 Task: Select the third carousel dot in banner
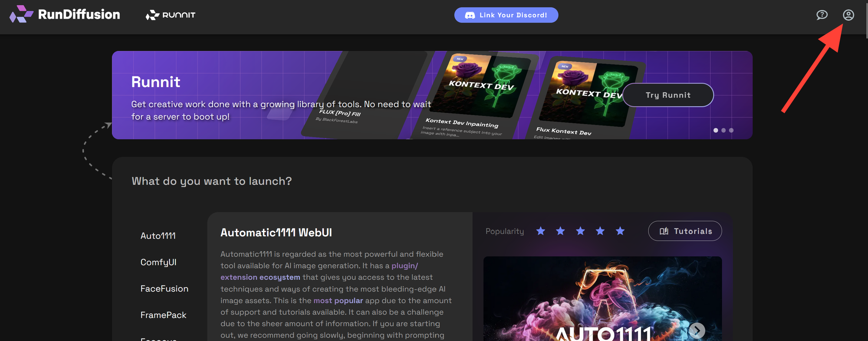click(731, 130)
